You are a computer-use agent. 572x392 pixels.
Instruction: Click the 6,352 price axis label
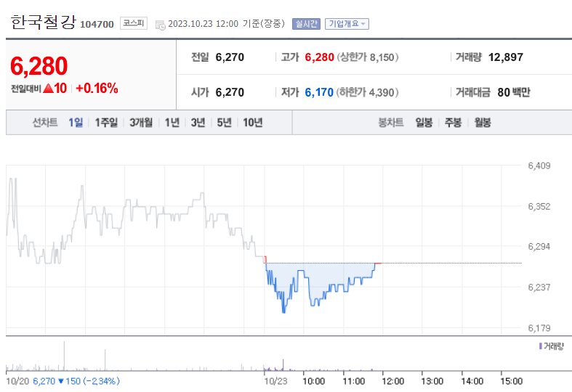(x=539, y=207)
